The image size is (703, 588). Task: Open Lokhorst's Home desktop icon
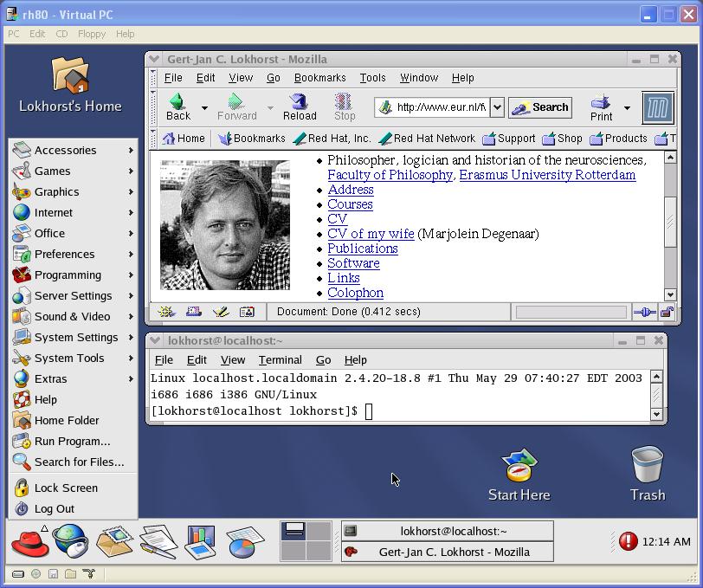tap(70, 85)
